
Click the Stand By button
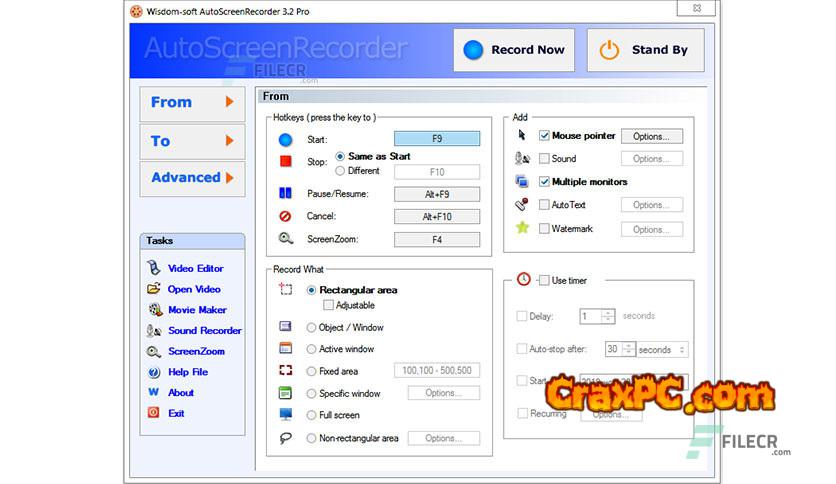(x=646, y=50)
